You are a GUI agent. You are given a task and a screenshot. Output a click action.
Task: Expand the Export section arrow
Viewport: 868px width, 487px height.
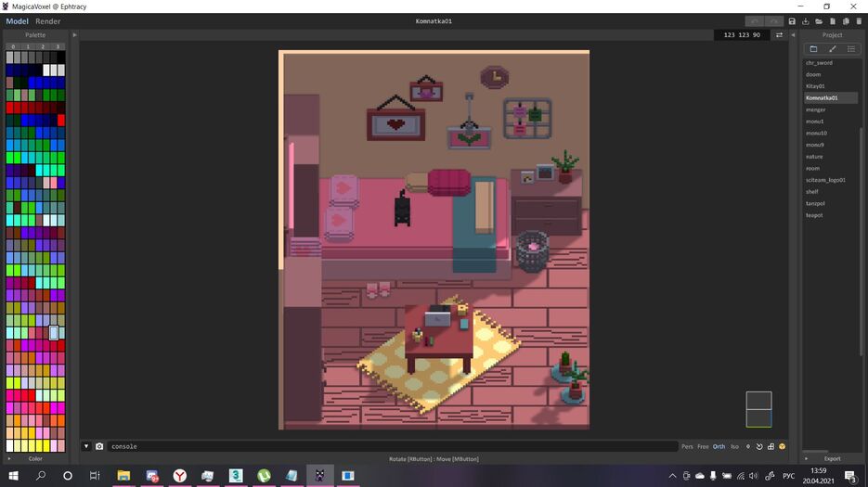(806, 458)
